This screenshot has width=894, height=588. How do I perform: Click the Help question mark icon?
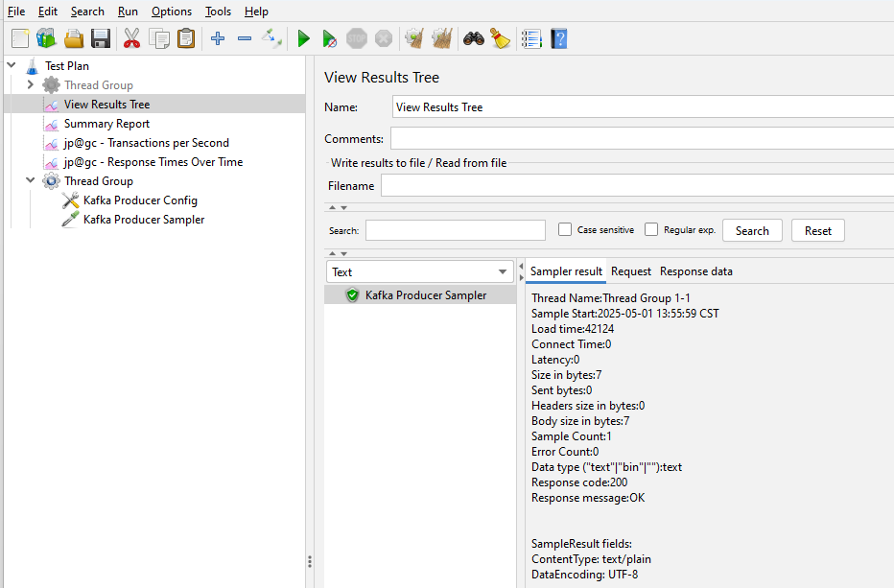tap(558, 38)
